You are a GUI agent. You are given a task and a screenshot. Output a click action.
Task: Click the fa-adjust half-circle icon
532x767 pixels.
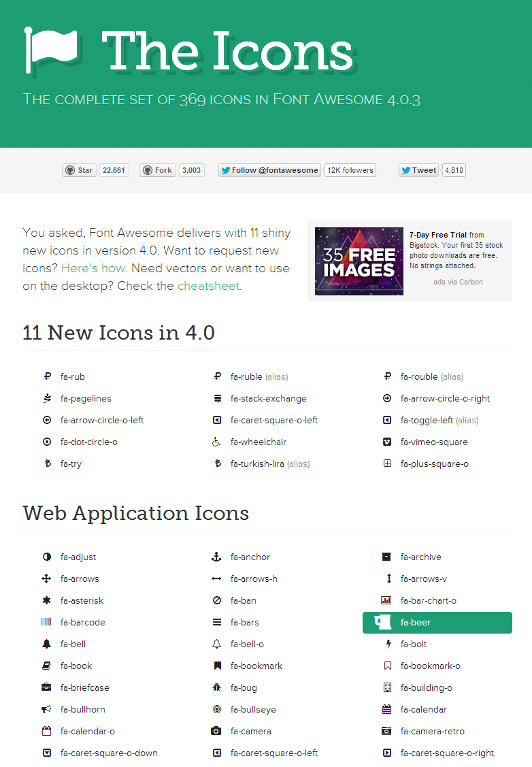(47, 557)
